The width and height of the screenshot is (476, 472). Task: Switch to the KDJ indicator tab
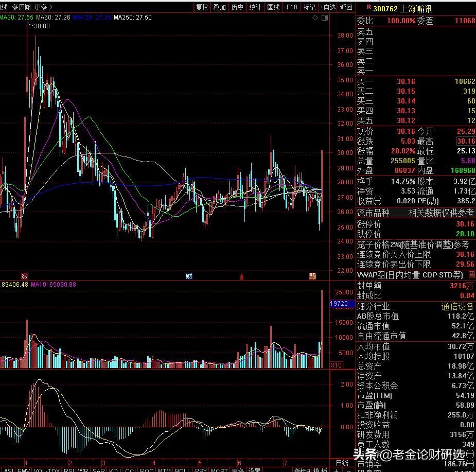pyautogui.click(x=115, y=469)
